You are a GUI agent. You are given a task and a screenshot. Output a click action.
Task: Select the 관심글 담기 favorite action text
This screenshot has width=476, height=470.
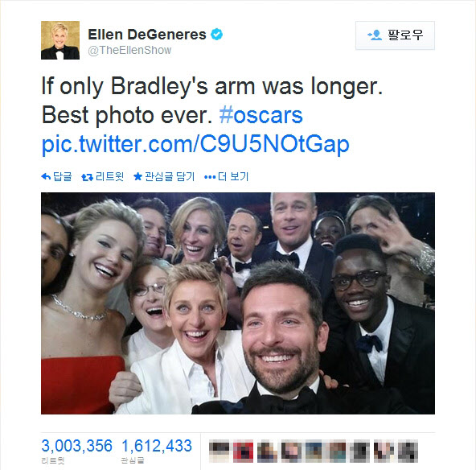[170, 176]
